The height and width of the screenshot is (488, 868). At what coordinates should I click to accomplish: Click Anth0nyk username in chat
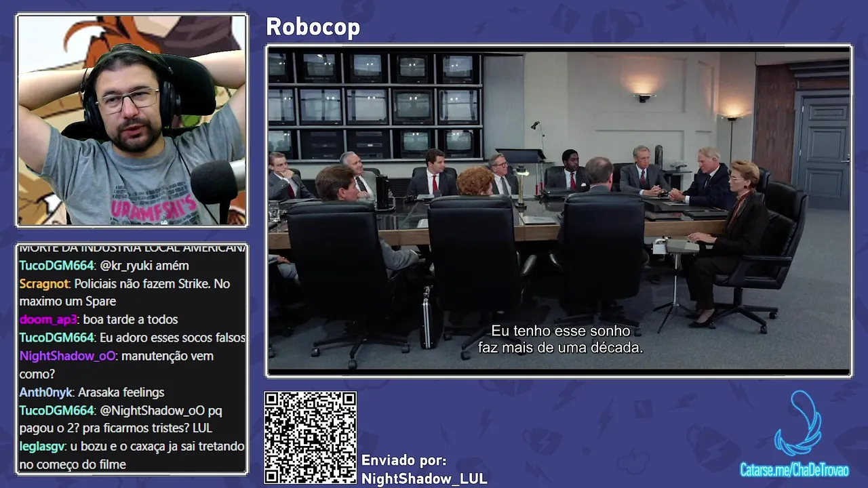pos(47,392)
